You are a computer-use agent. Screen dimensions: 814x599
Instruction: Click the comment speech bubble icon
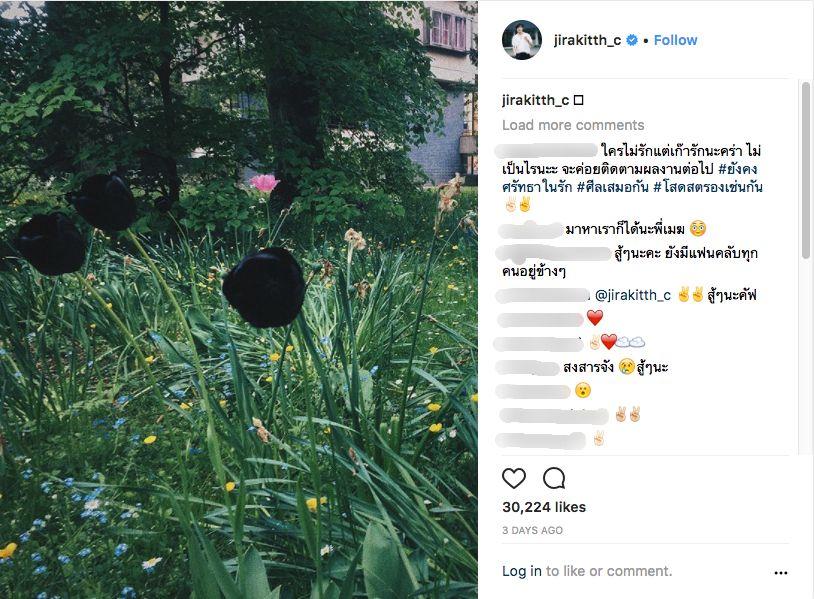[x=554, y=478]
